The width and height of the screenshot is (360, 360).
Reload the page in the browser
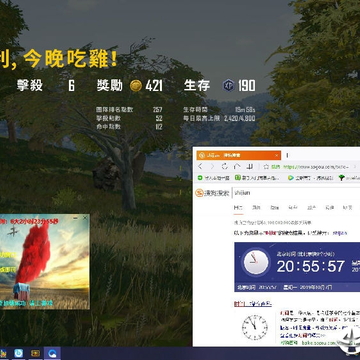tap(225, 166)
